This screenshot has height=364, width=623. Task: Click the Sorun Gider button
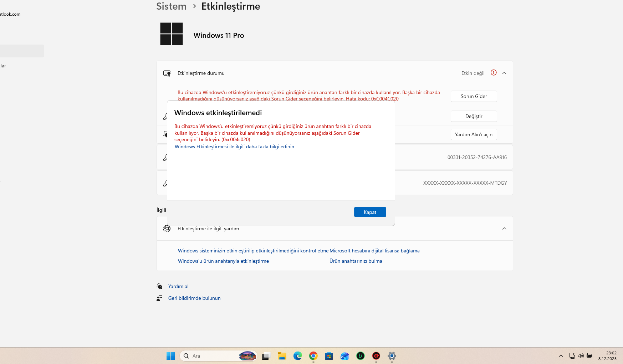(x=474, y=96)
